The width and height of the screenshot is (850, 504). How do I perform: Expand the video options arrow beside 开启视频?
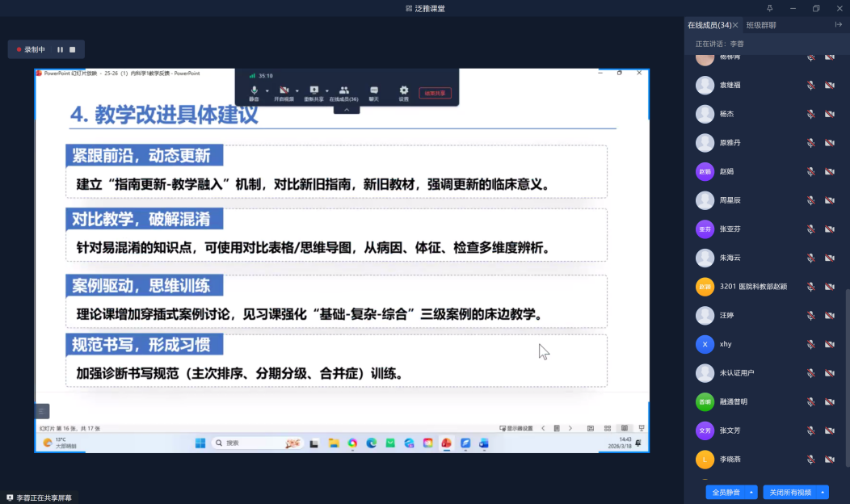(x=297, y=90)
